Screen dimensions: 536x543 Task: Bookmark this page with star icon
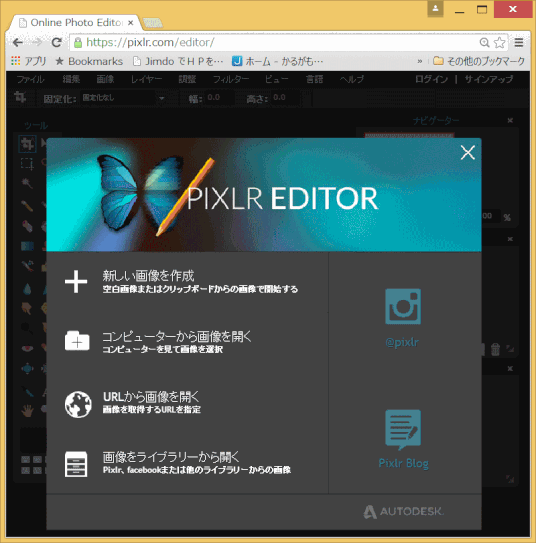point(499,43)
